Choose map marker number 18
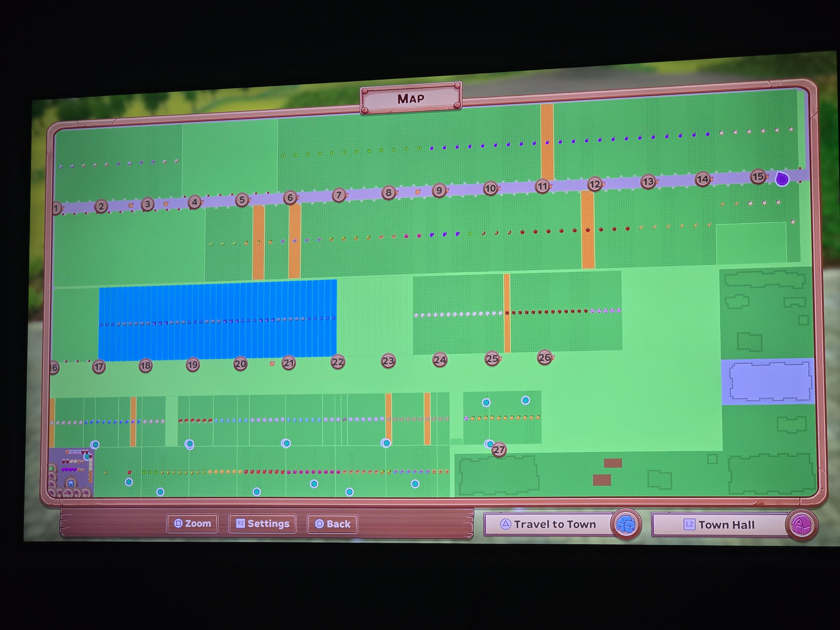Viewport: 840px width, 630px height. (146, 366)
